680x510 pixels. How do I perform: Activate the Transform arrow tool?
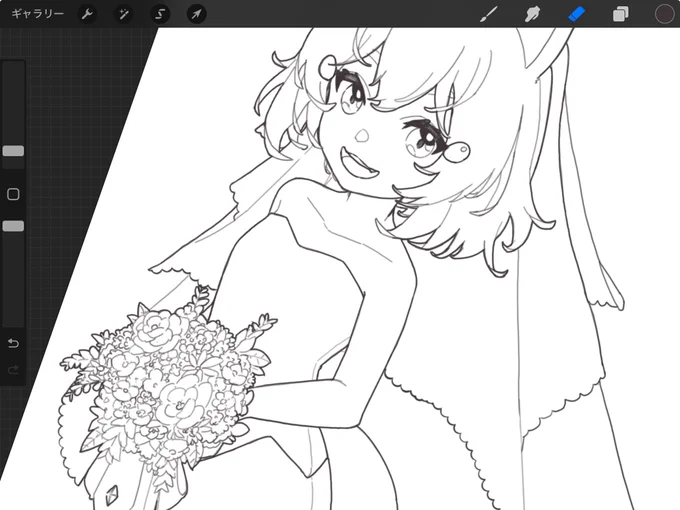click(x=196, y=14)
